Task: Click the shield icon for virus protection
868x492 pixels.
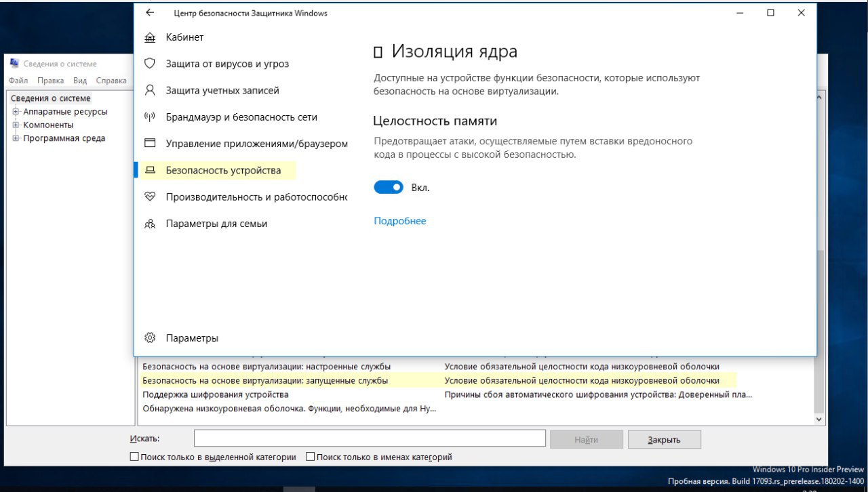Action: [x=151, y=64]
